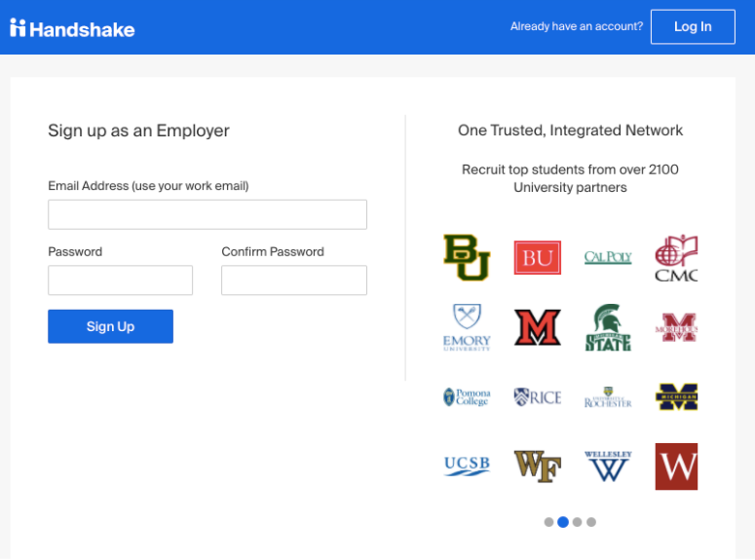Click 'Already have an account?' text
The height and width of the screenshot is (560, 755).
coord(577,26)
